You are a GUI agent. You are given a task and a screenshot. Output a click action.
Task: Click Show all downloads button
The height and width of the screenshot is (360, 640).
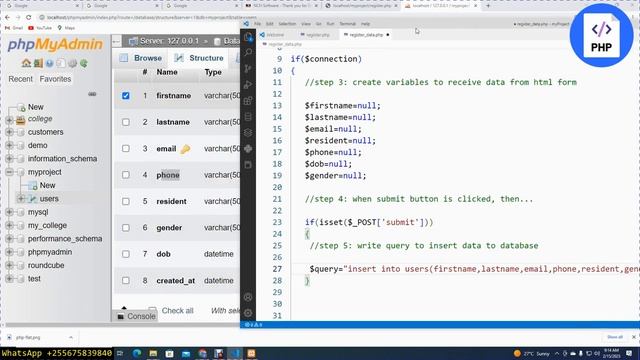[x=615, y=337]
